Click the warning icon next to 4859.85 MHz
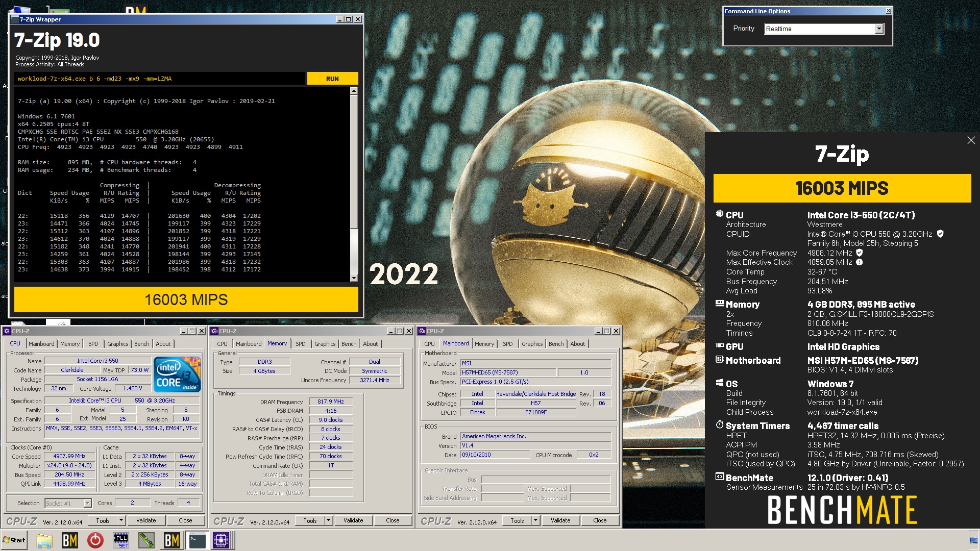Screen dimensions: 980x551 pyautogui.click(x=859, y=262)
